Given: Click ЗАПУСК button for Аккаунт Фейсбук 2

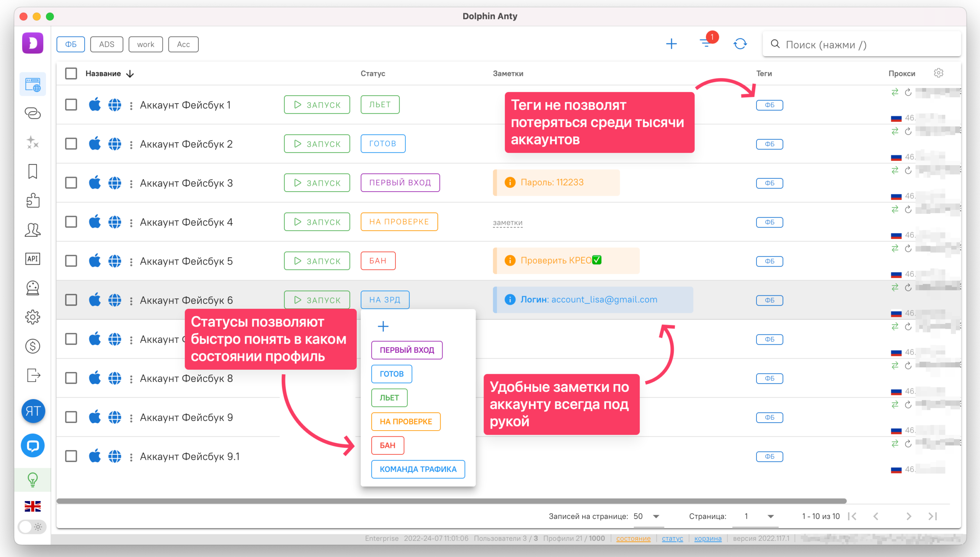Looking at the screenshot, I should [317, 144].
